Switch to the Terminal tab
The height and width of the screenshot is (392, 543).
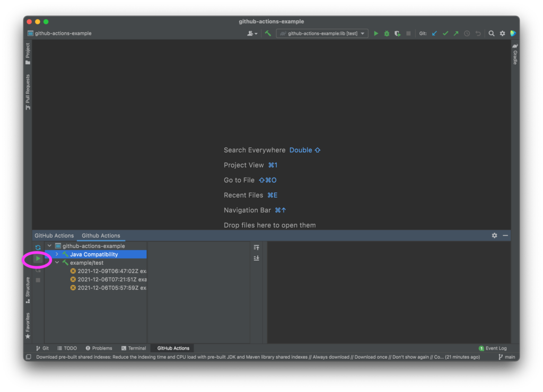134,348
